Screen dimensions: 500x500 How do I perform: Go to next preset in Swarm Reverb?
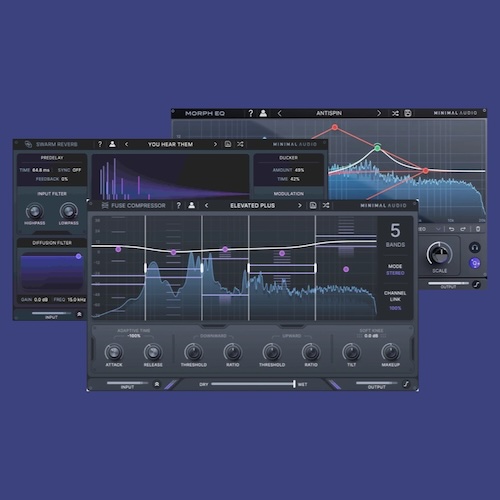tap(215, 144)
